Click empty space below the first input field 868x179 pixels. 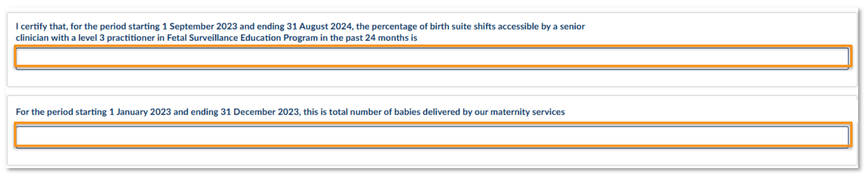coord(432,78)
